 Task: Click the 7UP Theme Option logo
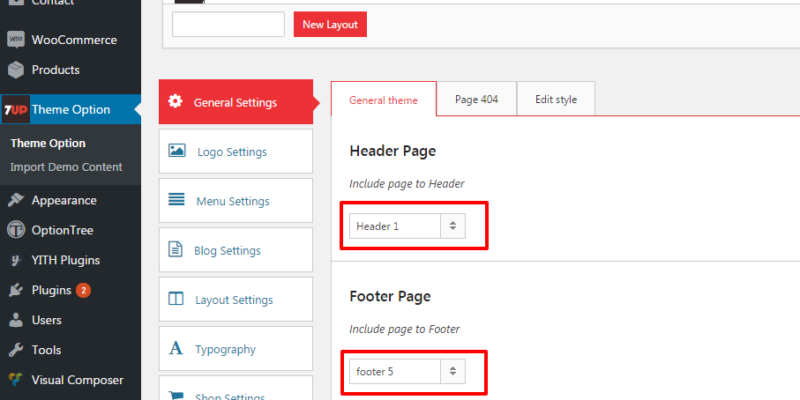coord(16,109)
